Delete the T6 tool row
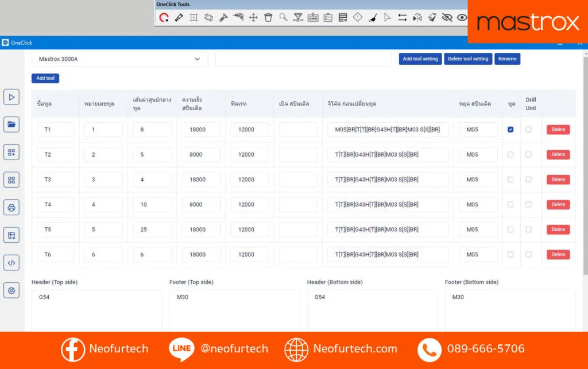588x369 pixels. (558, 254)
